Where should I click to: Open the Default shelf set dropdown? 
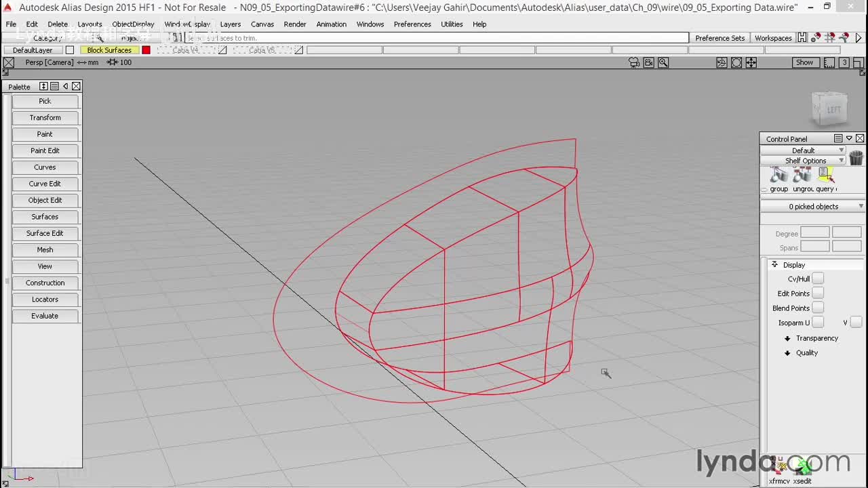(803, 150)
